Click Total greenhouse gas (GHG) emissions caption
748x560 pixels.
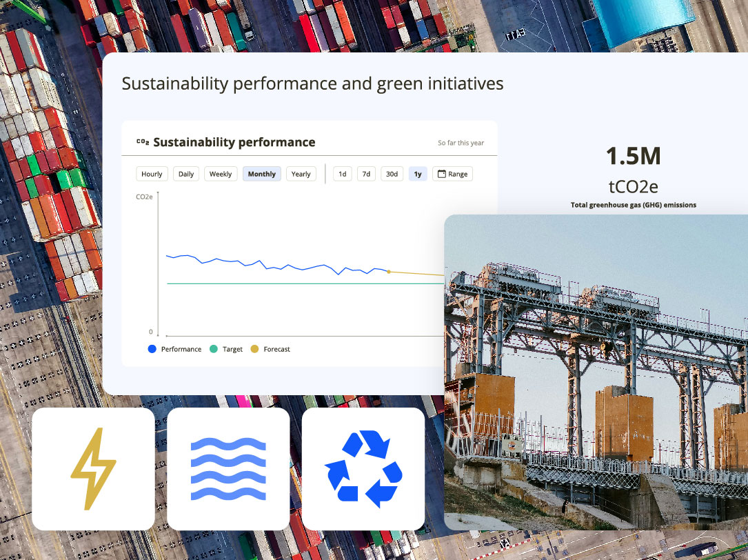click(x=634, y=205)
